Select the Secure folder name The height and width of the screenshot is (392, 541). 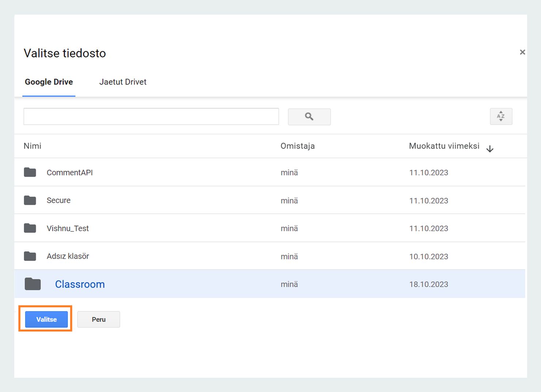tap(58, 200)
